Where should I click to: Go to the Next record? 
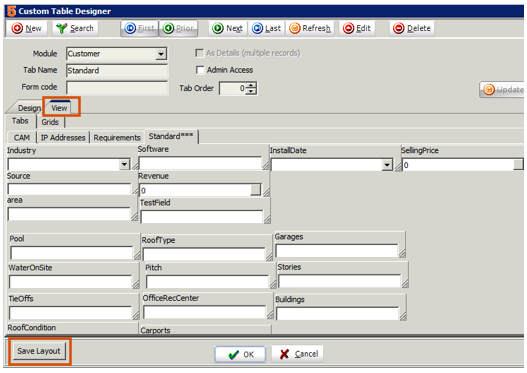(228, 28)
